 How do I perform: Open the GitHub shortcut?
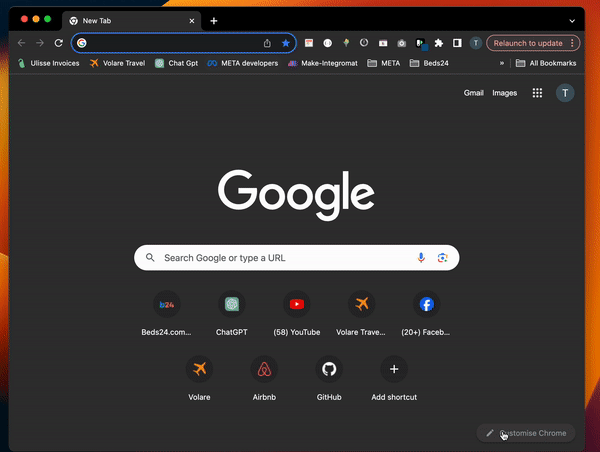click(329, 369)
